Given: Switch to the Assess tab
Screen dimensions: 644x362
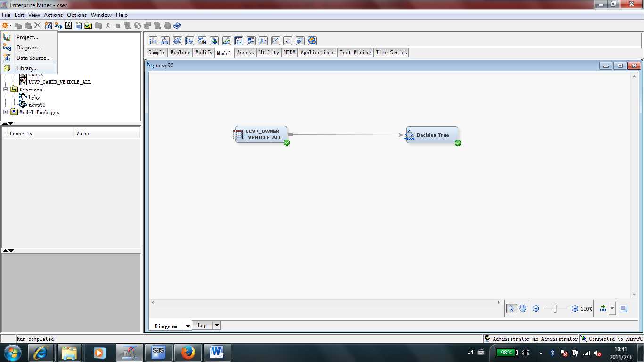Looking at the screenshot, I should 245,52.
